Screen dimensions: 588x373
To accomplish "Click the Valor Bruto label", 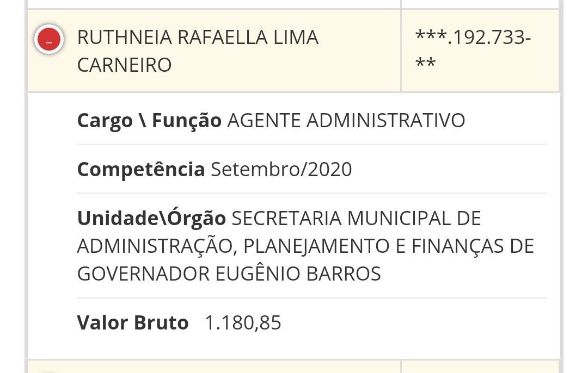I will [133, 322].
